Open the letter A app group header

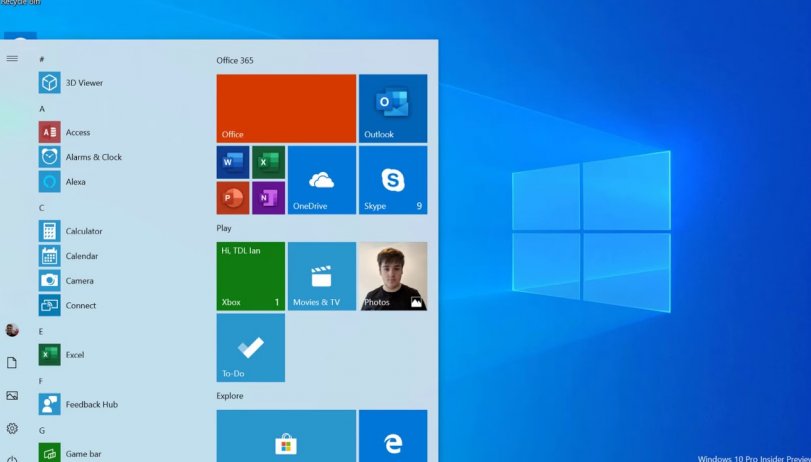42,109
